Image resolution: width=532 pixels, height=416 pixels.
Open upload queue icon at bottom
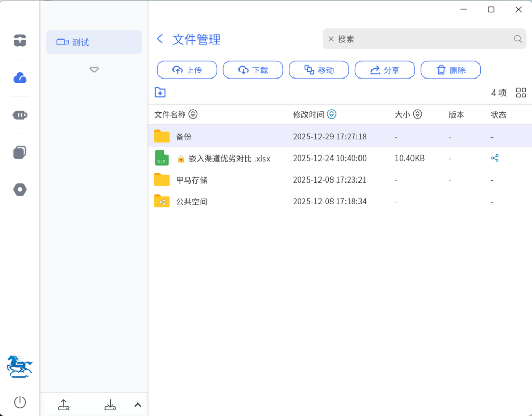(x=63, y=405)
